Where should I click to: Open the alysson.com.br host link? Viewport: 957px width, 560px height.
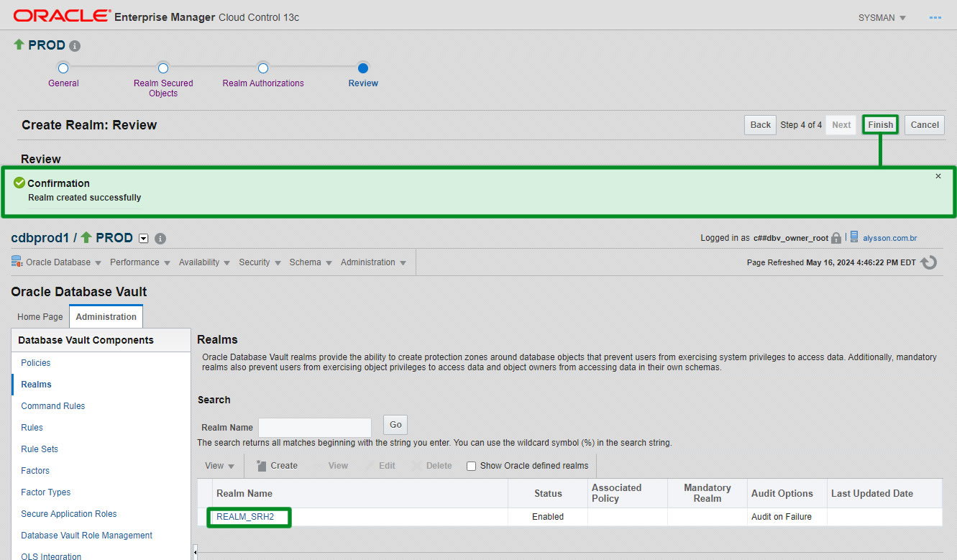tap(889, 238)
